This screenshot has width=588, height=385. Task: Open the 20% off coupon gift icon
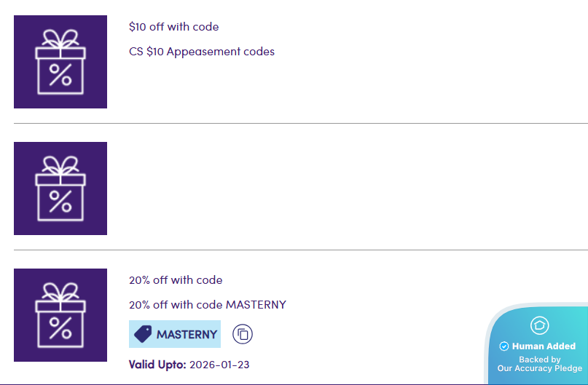coord(60,315)
